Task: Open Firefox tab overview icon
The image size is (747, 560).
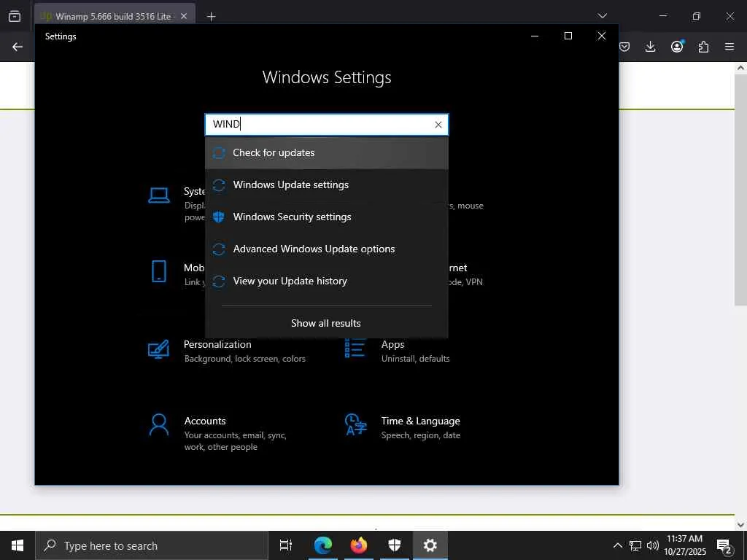Action: pyautogui.click(x=15, y=16)
